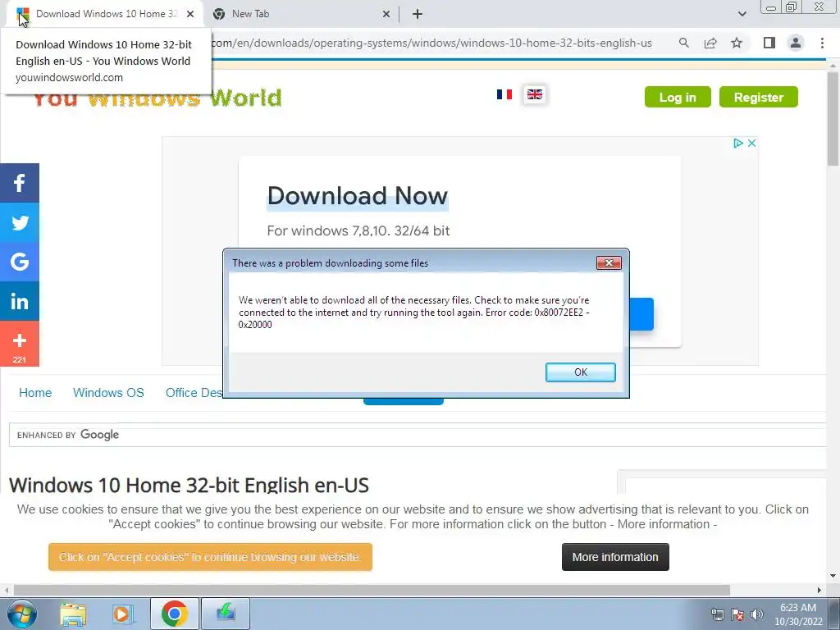Open Office Des navigation menu item

194,393
